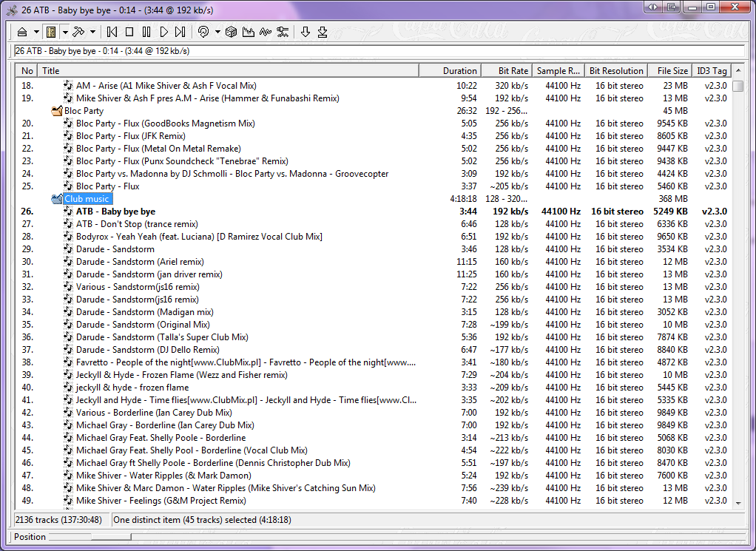Click the note icon for AM - Arise

68,86
